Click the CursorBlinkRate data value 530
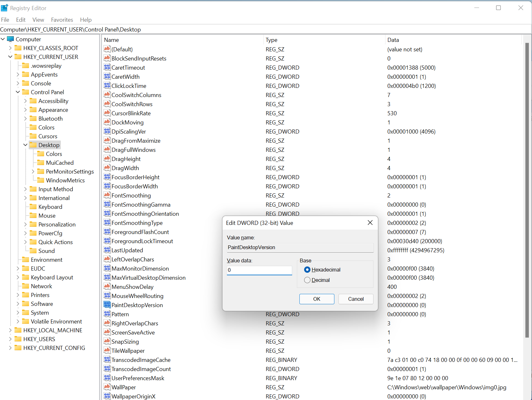The image size is (532, 400). pyautogui.click(x=392, y=113)
